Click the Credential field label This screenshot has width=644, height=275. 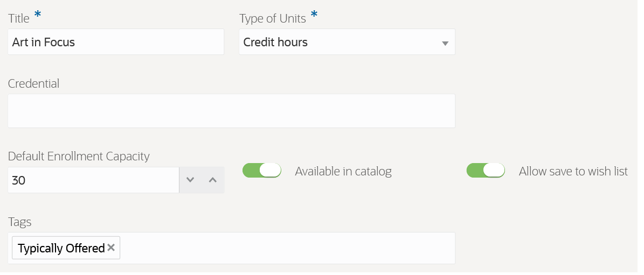pyautogui.click(x=33, y=83)
